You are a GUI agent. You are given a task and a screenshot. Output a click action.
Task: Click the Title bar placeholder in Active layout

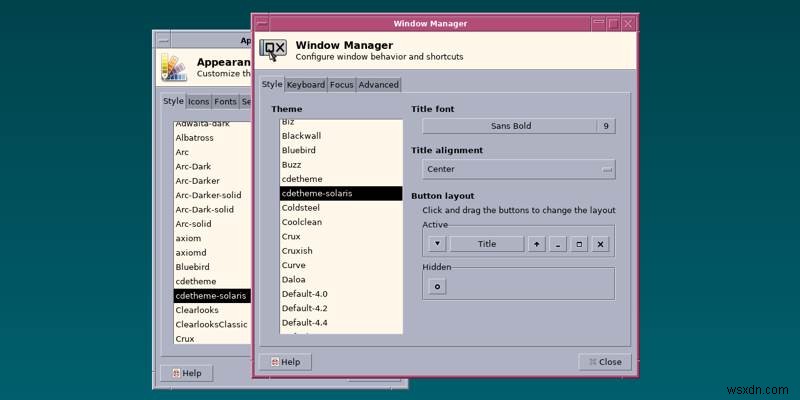click(487, 244)
